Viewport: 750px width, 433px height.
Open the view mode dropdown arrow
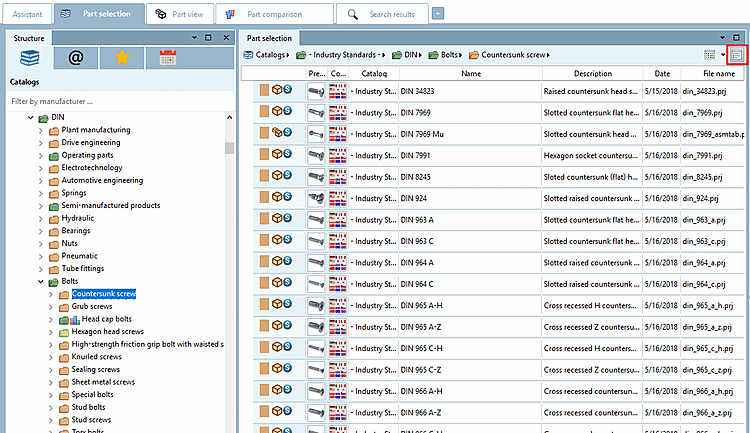point(723,55)
